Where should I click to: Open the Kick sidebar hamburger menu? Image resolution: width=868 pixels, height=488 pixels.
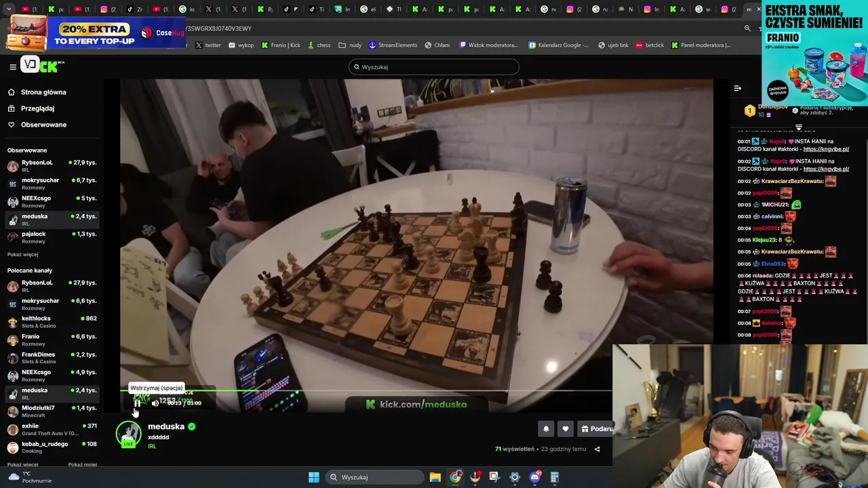(x=12, y=66)
